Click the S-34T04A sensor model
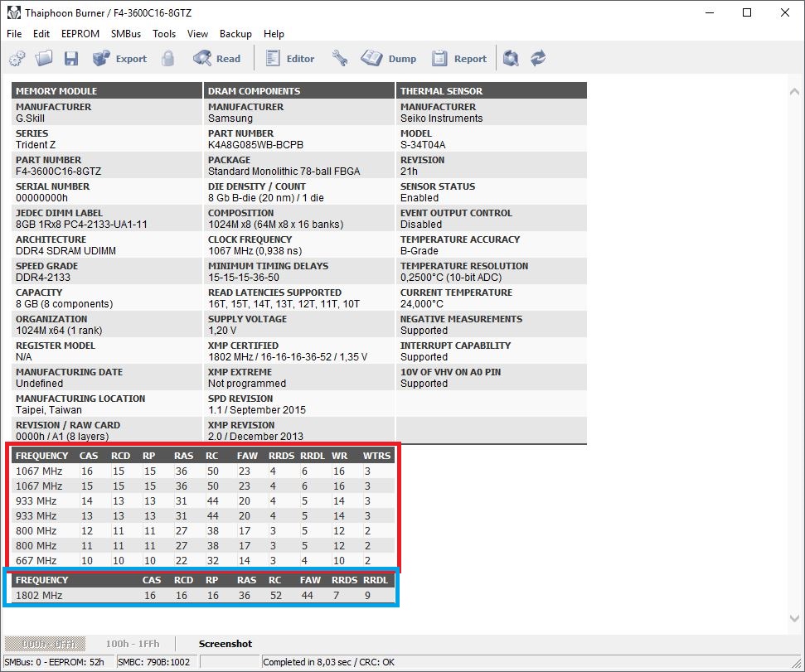 coord(423,145)
